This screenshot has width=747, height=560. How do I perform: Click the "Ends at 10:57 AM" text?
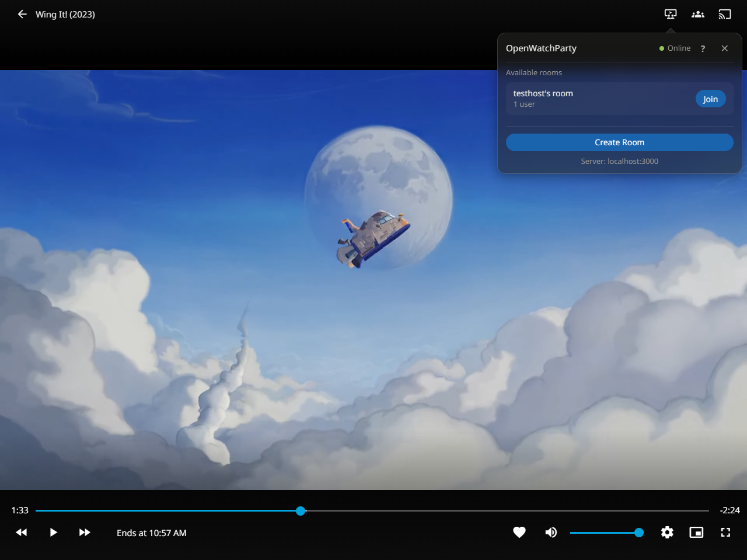coord(152,533)
